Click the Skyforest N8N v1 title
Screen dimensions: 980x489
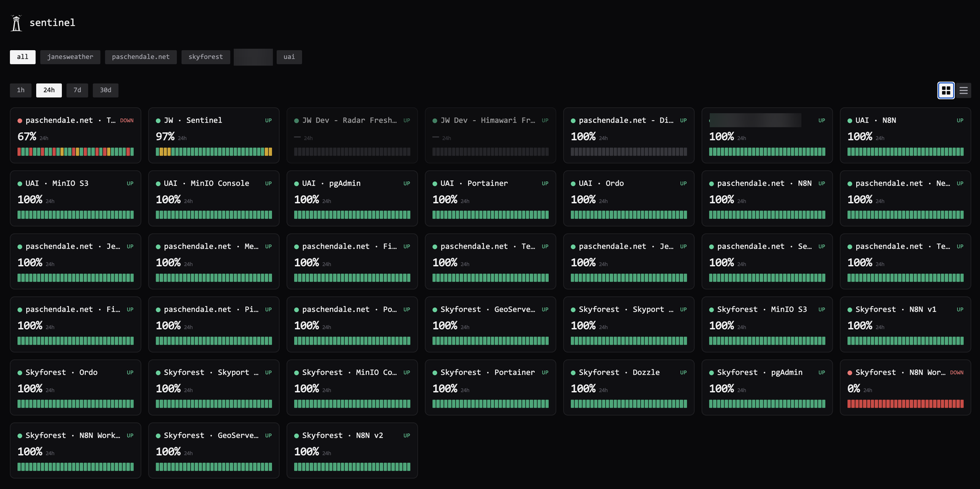pyautogui.click(x=896, y=309)
